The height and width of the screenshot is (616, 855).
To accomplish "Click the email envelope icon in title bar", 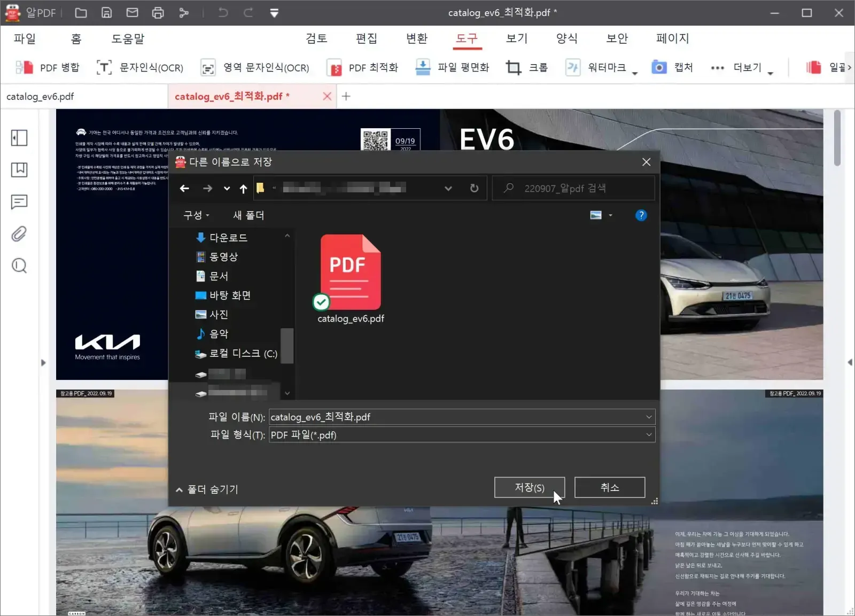I will point(132,13).
